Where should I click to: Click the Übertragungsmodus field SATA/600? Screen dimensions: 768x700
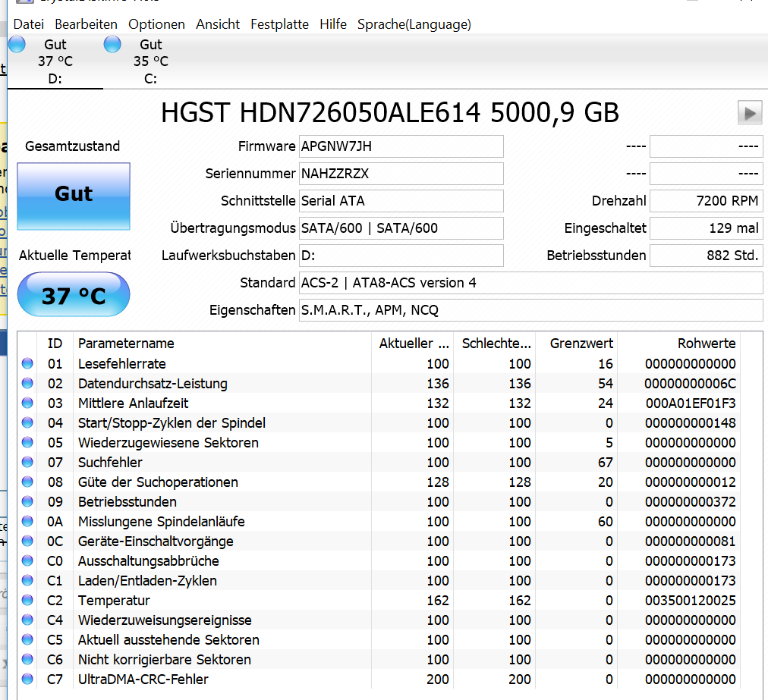[x=401, y=228]
